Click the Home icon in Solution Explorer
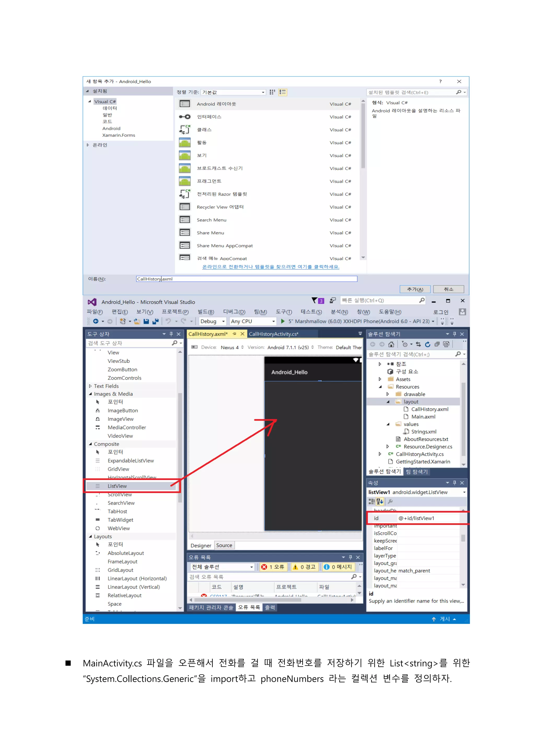Screen dimensions: 535x756 pyautogui.click(x=391, y=344)
